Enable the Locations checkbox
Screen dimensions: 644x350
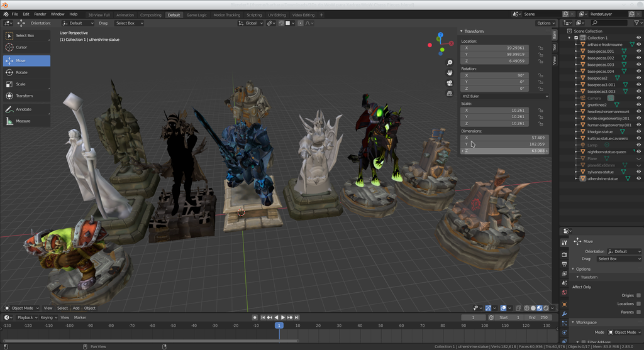coord(638,304)
